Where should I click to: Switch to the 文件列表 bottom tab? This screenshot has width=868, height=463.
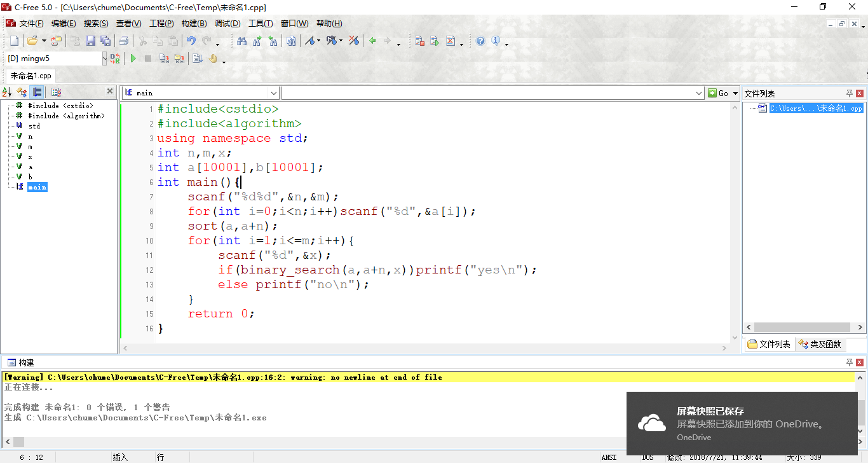pyautogui.click(x=769, y=344)
